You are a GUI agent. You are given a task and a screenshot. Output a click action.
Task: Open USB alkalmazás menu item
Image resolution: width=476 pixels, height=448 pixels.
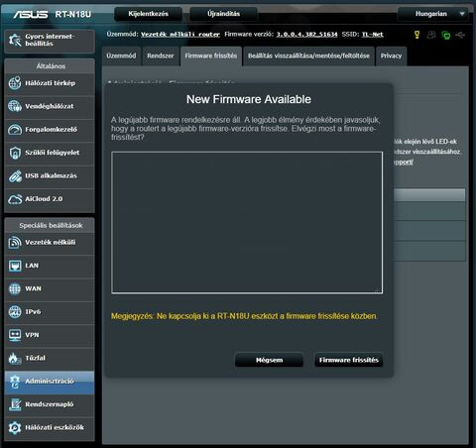(x=50, y=175)
